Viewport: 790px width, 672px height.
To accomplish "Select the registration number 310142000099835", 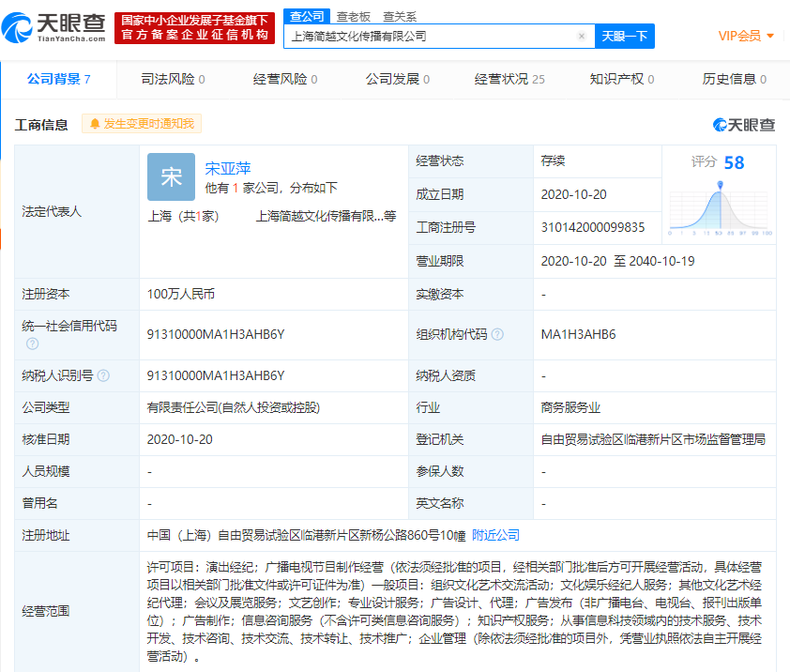I will pyautogui.click(x=593, y=227).
